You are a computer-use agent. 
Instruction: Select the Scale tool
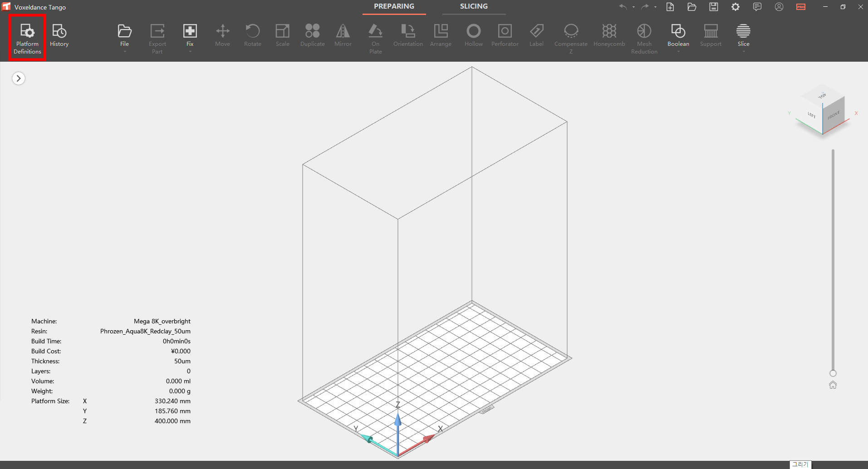283,35
